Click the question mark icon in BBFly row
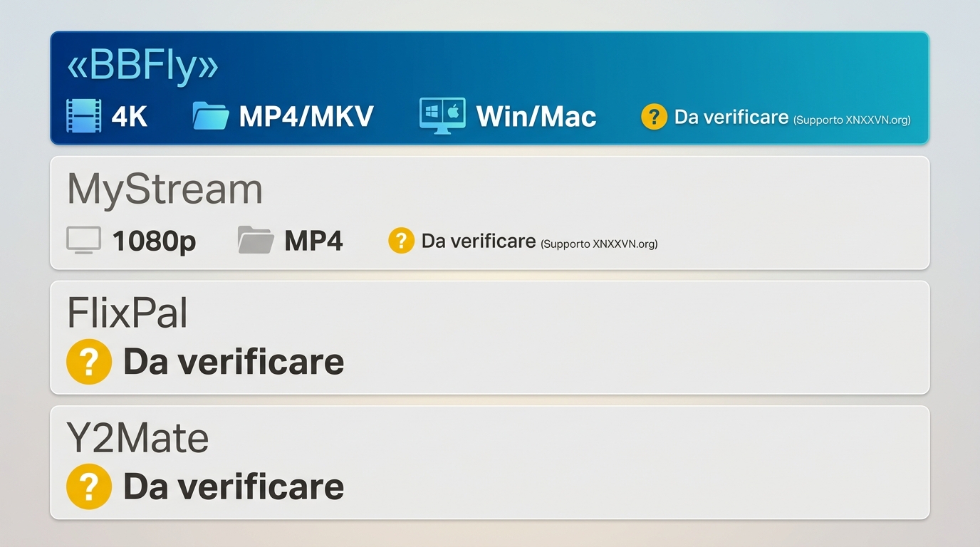 654,117
